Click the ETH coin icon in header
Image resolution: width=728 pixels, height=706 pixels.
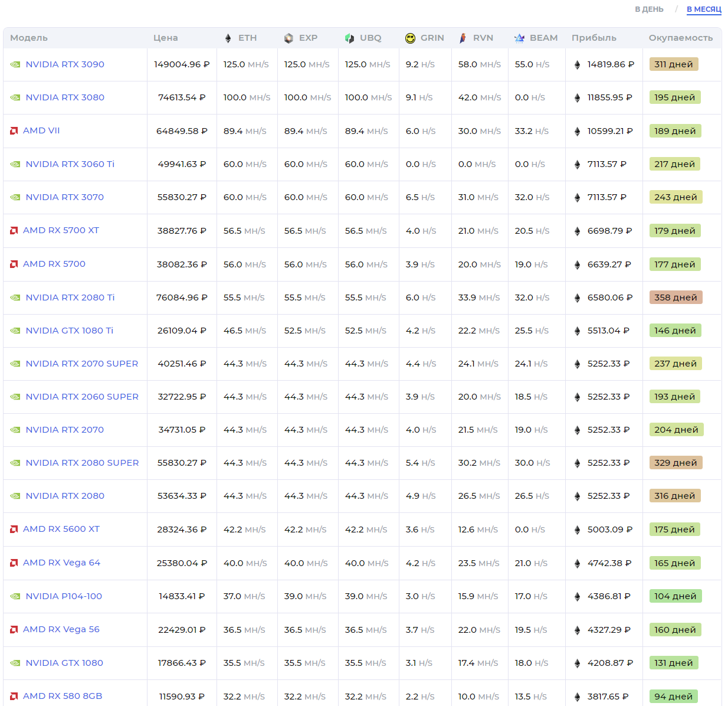[x=228, y=38]
